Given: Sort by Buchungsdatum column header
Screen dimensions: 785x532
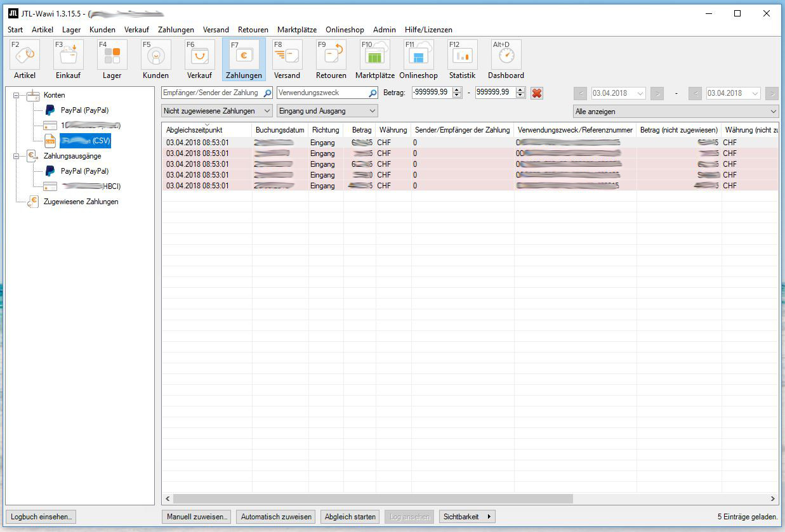Looking at the screenshot, I should click(x=280, y=130).
